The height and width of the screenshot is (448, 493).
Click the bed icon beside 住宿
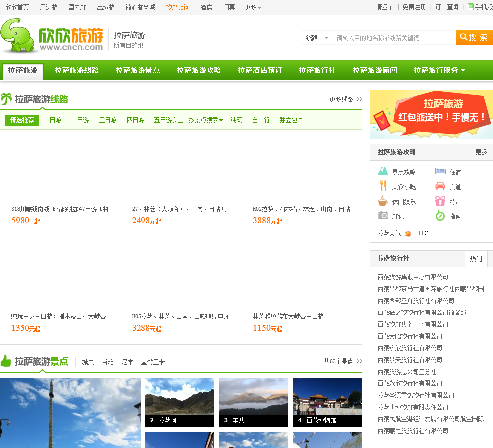point(440,172)
